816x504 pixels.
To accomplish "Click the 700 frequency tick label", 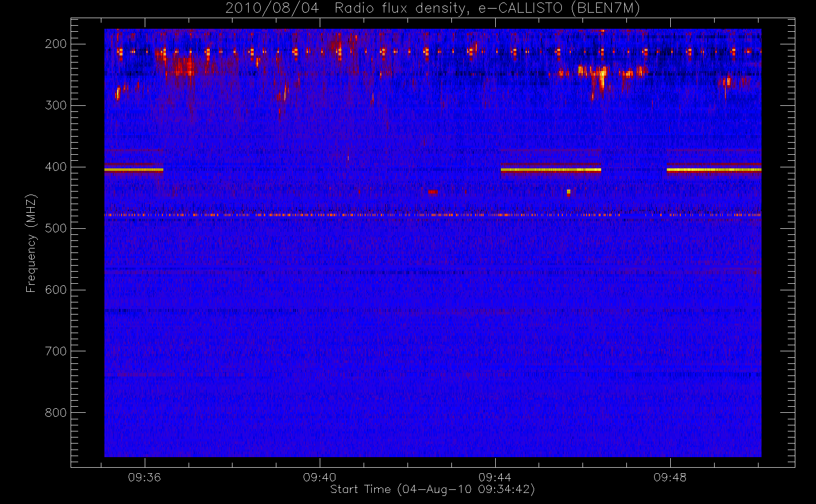I will click(x=55, y=351).
